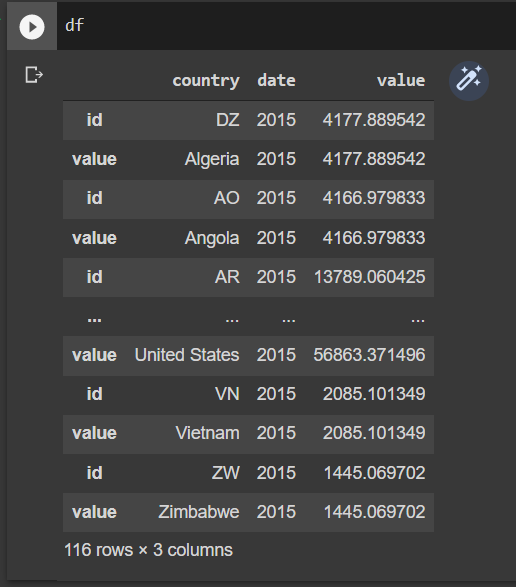Select the VN country code cell
Image resolution: width=516 pixels, height=587 pixels.
(x=227, y=394)
